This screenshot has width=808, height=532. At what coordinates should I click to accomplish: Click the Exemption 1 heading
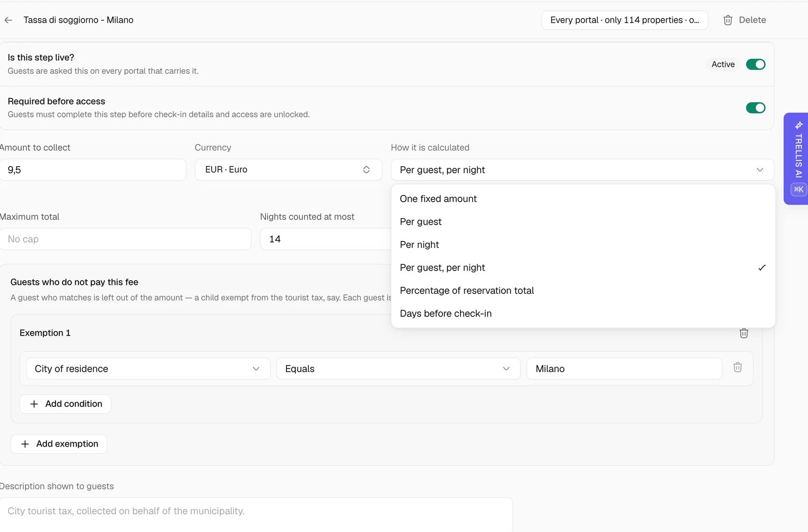click(x=45, y=333)
